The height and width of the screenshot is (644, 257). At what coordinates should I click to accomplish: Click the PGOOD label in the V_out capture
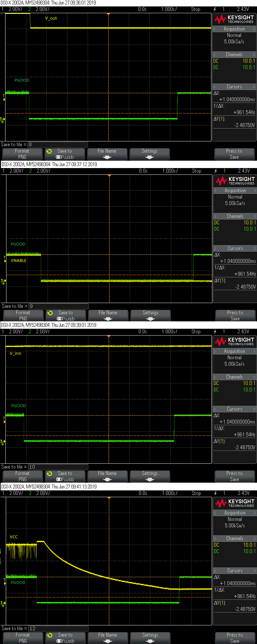22,80
